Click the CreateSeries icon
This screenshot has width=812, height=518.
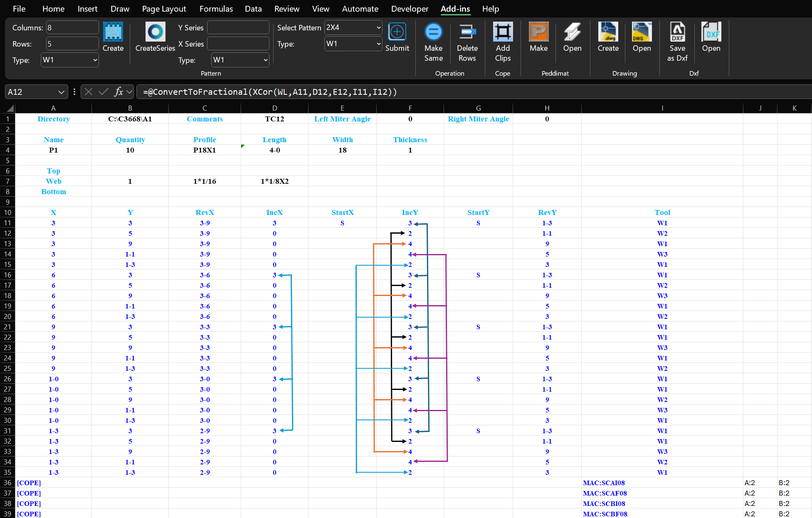[155, 32]
